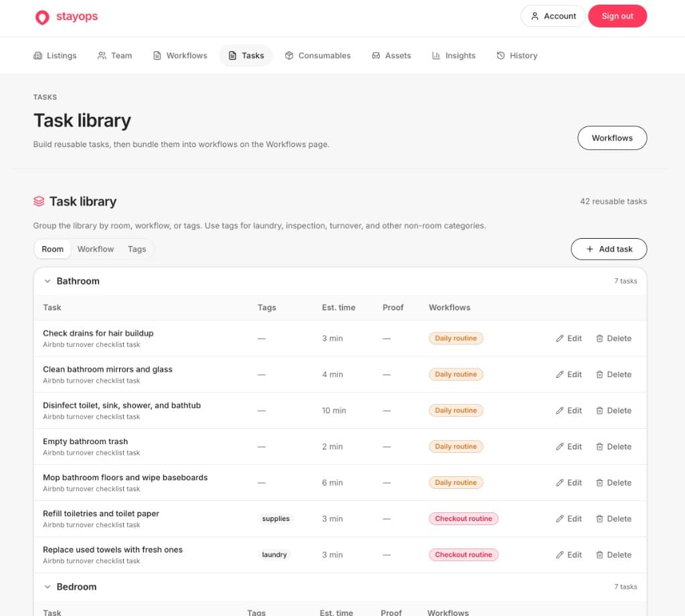
Task: Click trash icon for Mop bathroom floors task
Action: pos(599,482)
